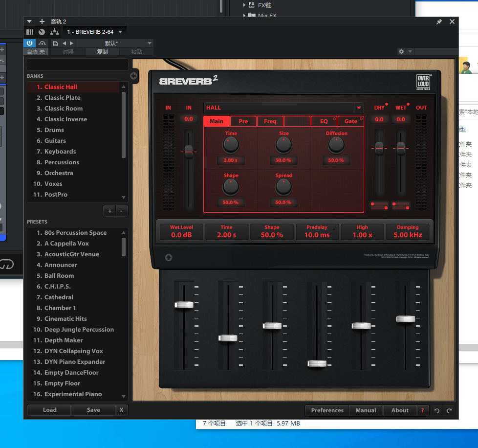The image size is (478, 448).
Task: Click the Spread knob
Action: (x=283, y=187)
